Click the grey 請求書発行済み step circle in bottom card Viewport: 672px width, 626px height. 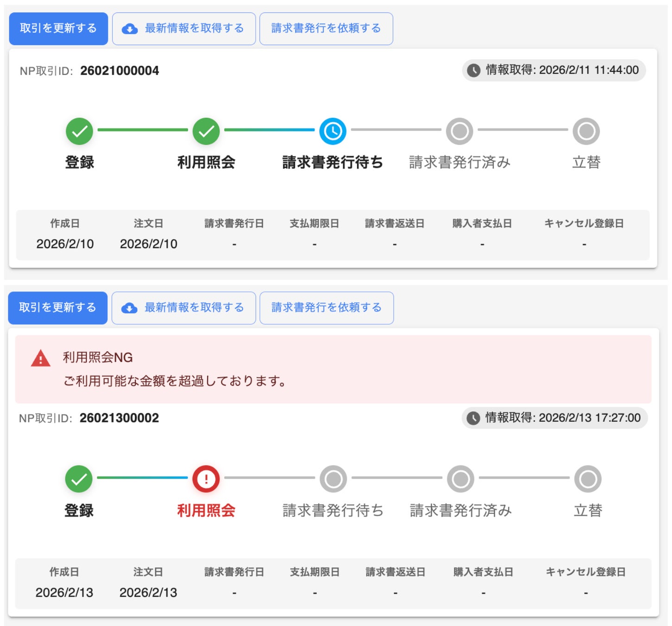(461, 479)
